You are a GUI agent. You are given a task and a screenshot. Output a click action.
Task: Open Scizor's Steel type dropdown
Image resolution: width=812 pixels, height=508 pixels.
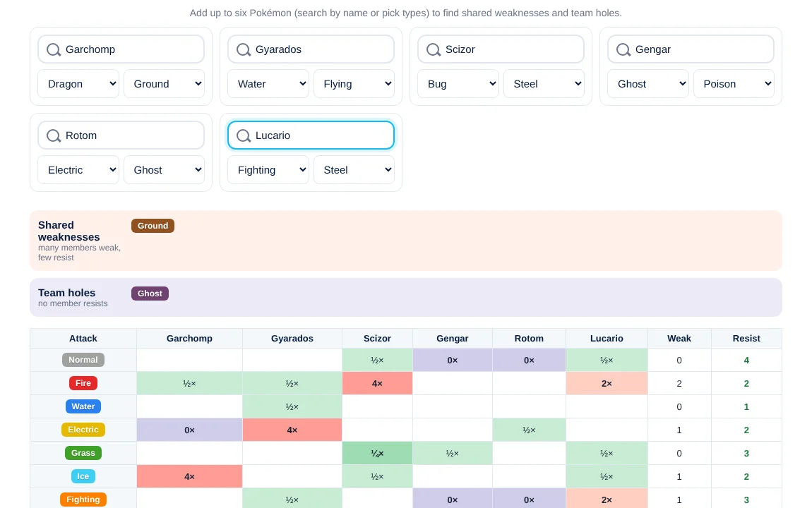[544, 84]
